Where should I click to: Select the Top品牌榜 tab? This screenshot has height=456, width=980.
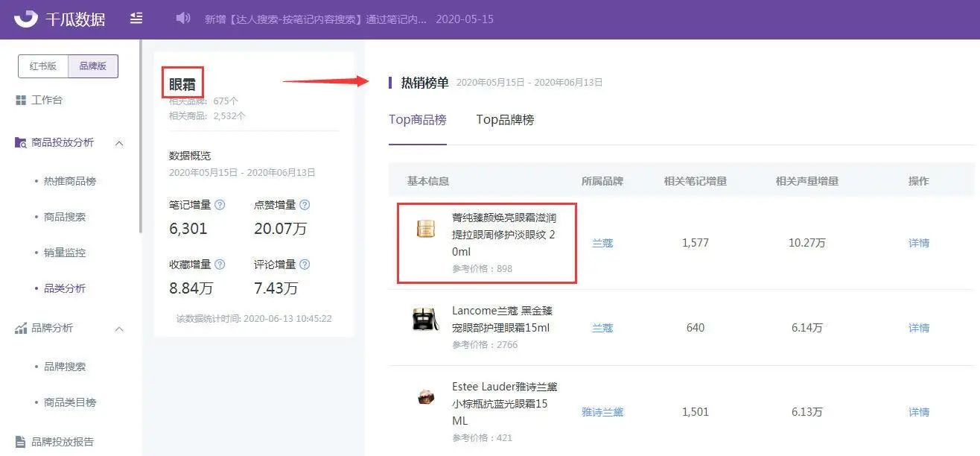click(x=505, y=120)
